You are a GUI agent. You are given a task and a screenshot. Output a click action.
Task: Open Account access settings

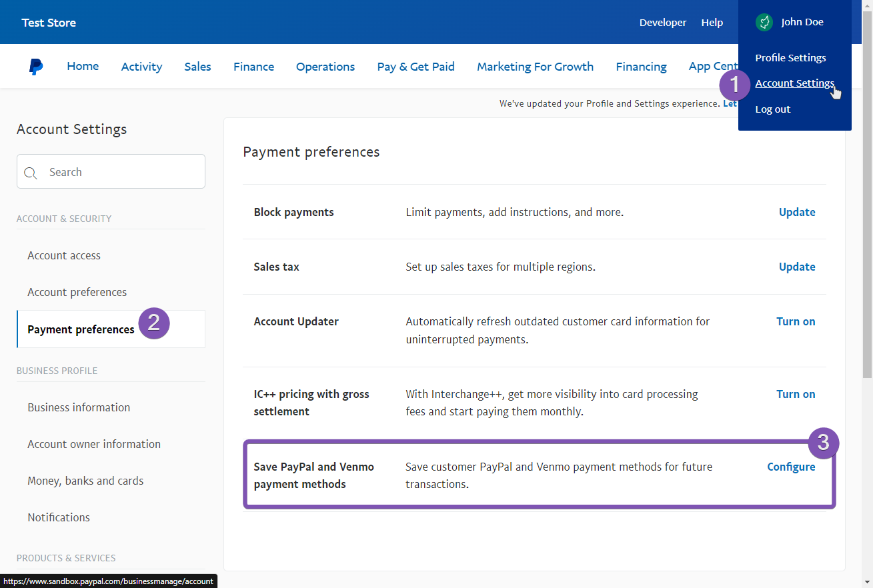tap(63, 255)
